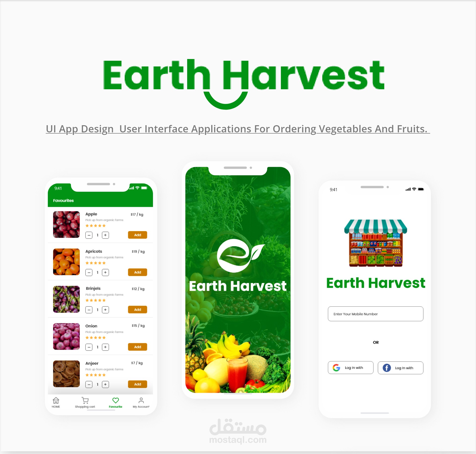This screenshot has height=454, width=476.
Task: Click the My Account profile icon
Action: pyautogui.click(x=141, y=400)
